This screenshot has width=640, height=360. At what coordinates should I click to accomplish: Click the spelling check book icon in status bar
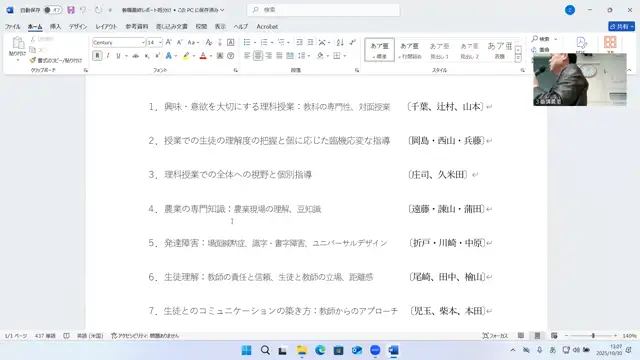(x=67, y=336)
